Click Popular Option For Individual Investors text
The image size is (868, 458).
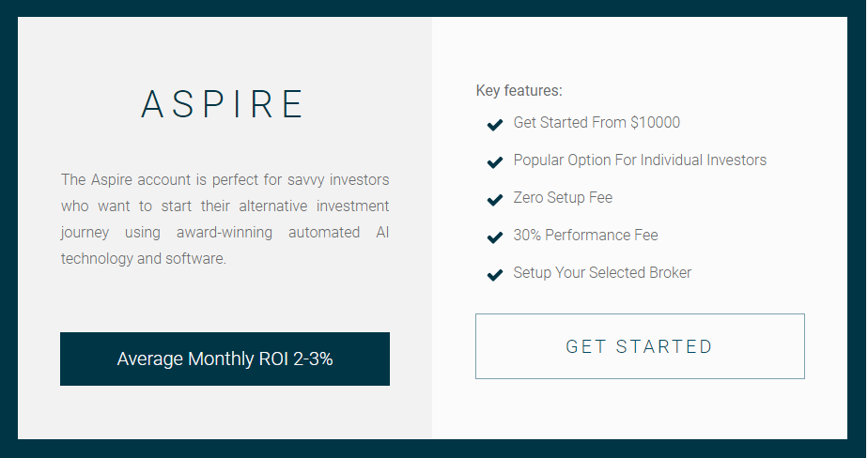[x=640, y=160]
